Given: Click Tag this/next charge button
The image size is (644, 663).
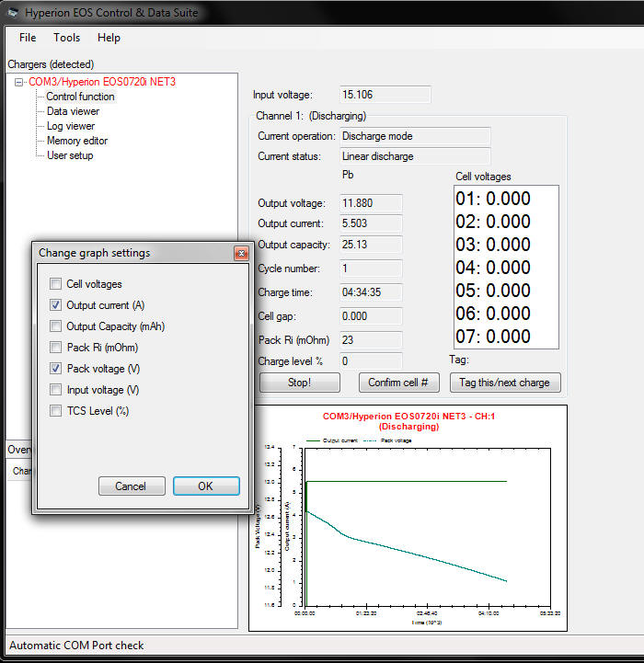Looking at the screenshot, I should [505, 383].
